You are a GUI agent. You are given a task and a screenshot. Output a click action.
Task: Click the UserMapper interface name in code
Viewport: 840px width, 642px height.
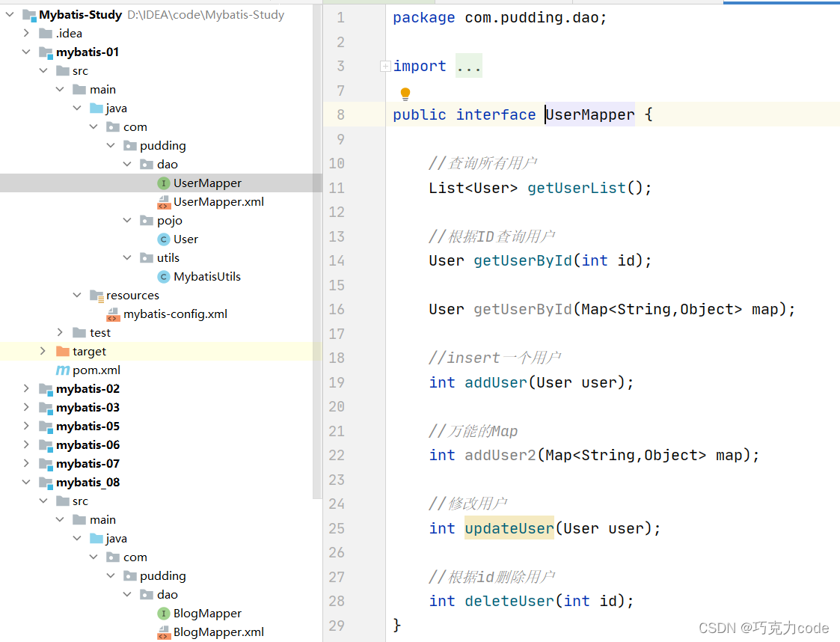pos(590,114)
